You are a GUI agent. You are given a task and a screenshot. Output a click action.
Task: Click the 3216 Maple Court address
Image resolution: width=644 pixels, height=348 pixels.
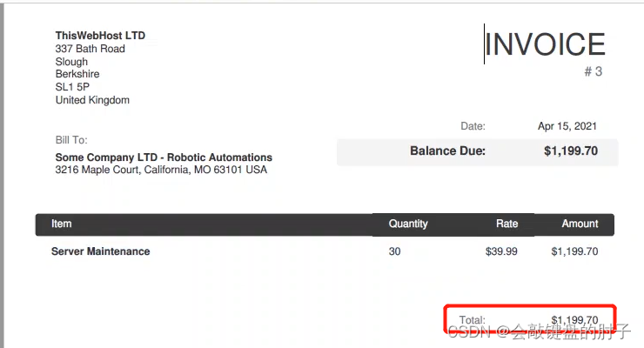click(161, 170)
